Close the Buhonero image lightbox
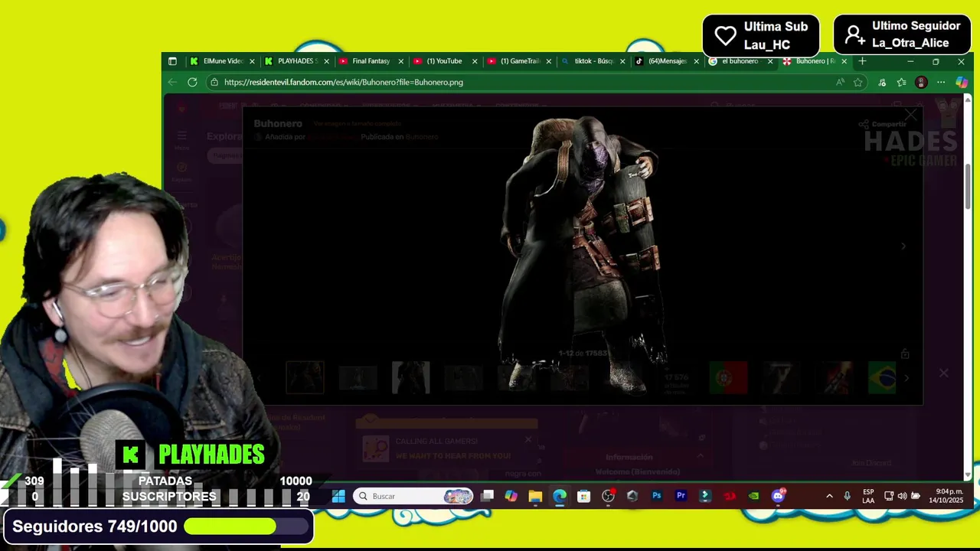The image size is (980, 551). [x=910, y=115]
